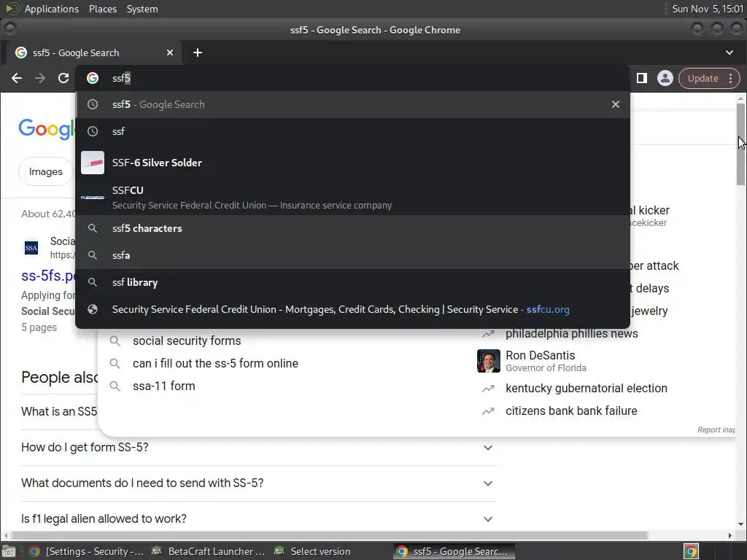The image size is (747, 560).
Task: Select the SSFCU credit union suggestion
Action: coord(352,197)
